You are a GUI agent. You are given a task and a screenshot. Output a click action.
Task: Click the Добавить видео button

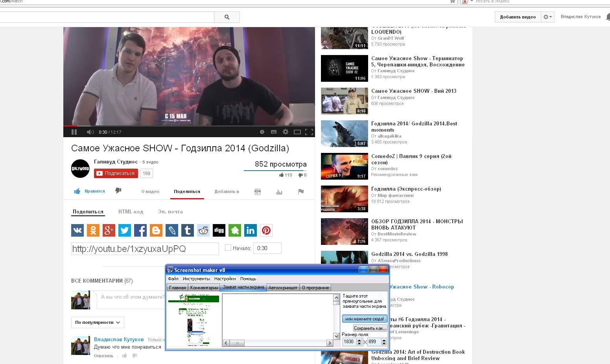(x=518, y=17)
